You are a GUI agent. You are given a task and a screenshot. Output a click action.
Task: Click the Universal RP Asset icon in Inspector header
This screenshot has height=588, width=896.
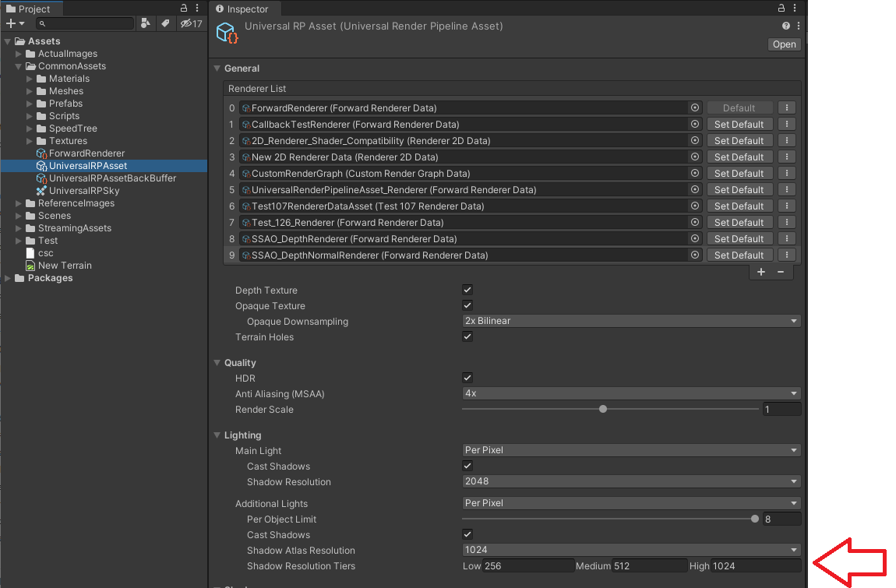(227, 33)
